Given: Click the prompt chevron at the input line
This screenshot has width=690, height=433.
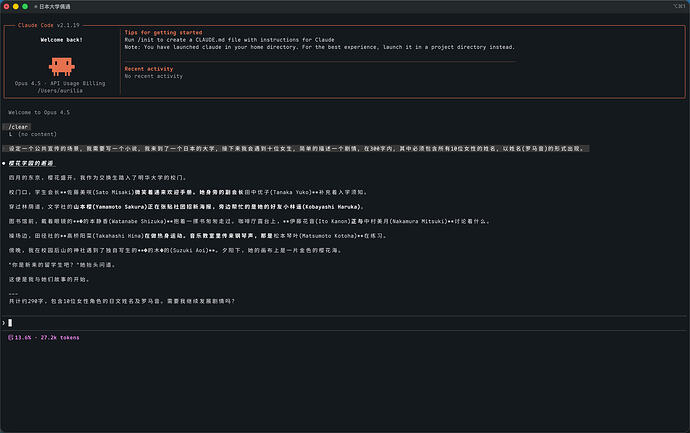Looking at the screenshot, I should click(x=4, y=323).
